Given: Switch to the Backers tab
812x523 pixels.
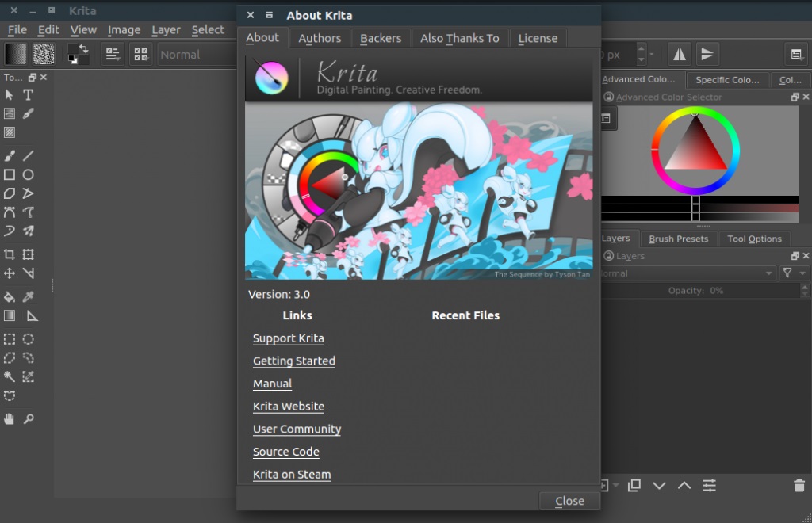Looking at the screenshot, I should (x=381, y=38).
